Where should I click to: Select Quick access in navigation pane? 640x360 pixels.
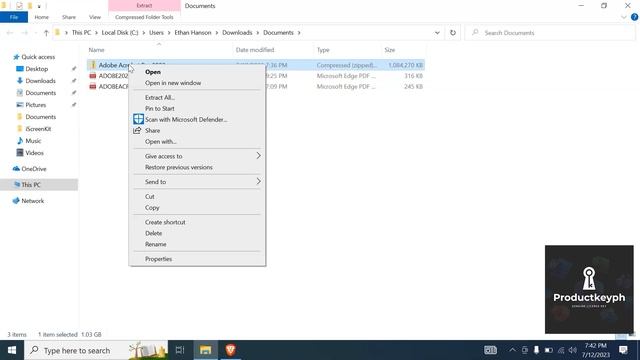(38, 57)
